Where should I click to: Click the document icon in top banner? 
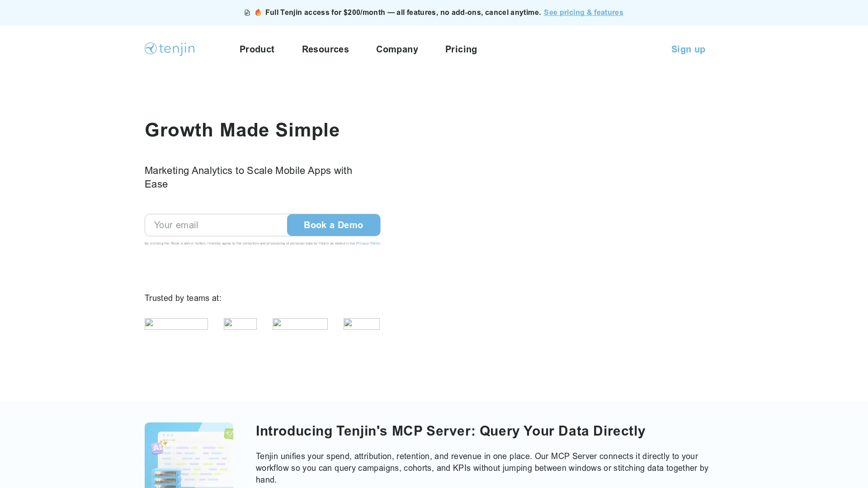click(247, 13)
